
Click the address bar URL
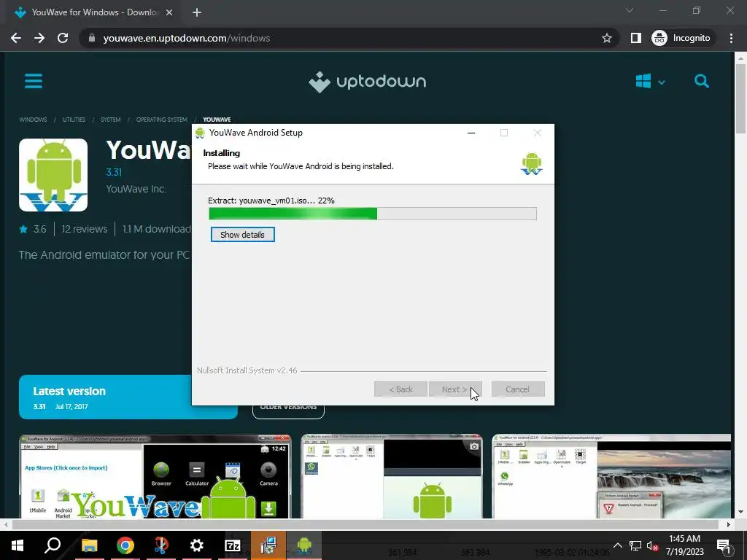point(186,38)
